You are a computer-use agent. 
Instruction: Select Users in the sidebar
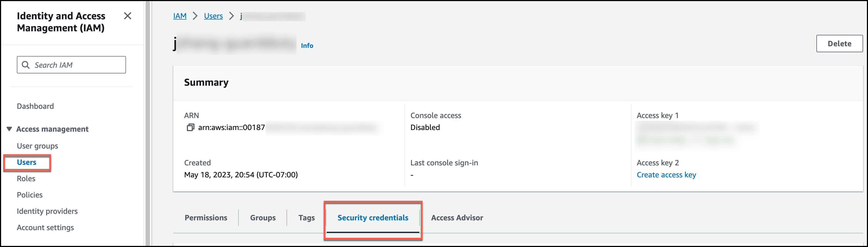27,162
